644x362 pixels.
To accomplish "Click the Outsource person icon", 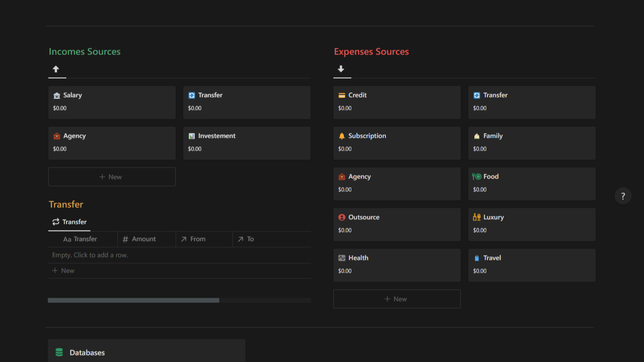I will pyautogui.click(x=342, y=218).
